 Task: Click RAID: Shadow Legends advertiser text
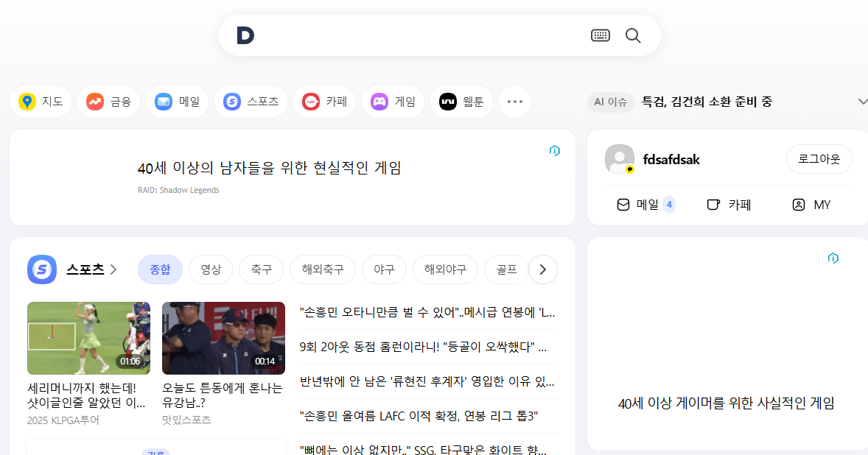coord(178,190)
